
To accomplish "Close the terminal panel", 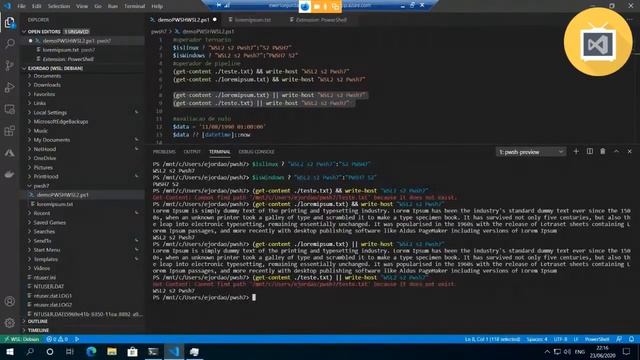I will [x=629, y=151].
